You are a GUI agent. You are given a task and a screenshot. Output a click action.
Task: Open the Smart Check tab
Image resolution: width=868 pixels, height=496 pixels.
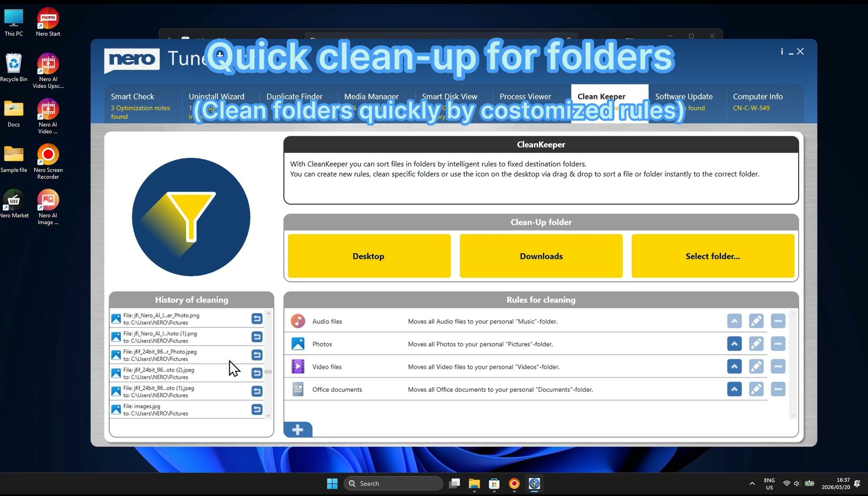point(133,96)
